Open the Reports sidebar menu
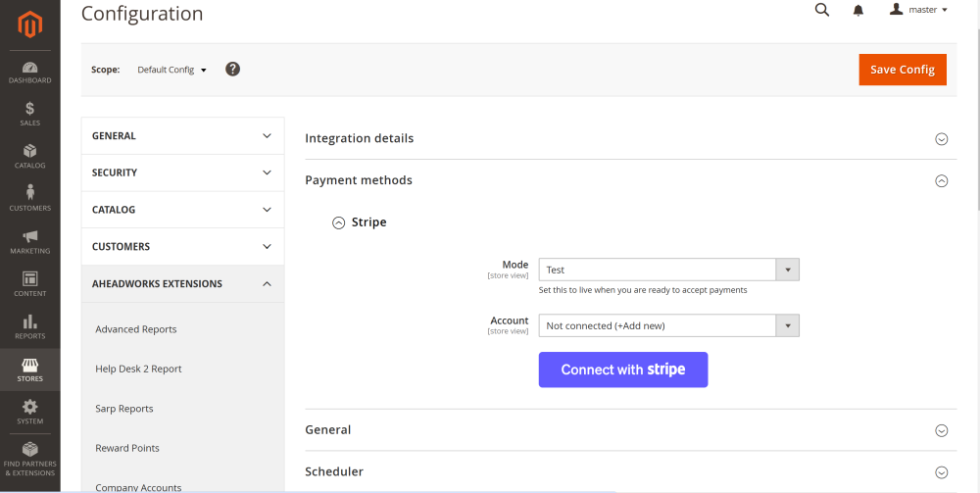 tap(30, 326)
